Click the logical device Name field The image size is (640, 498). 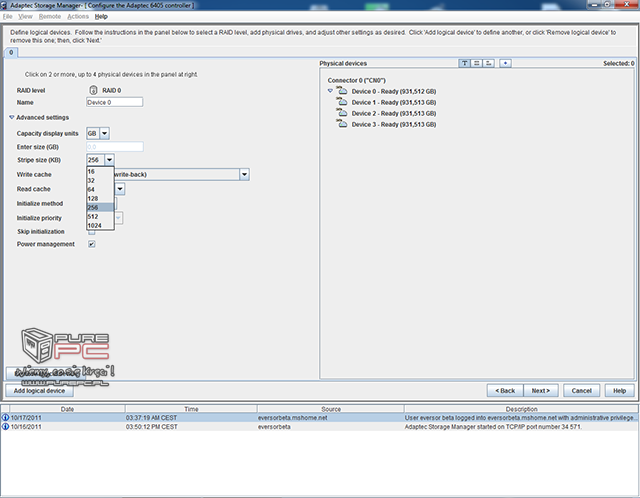tap(114, 102)
